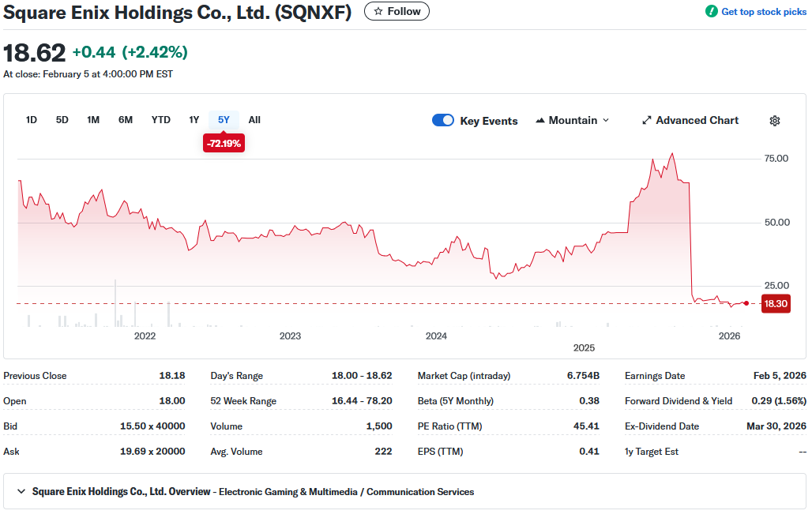Screen dimensions: 812x518
Task: Select the 1Y time range
Action: (x=194, y=120)
